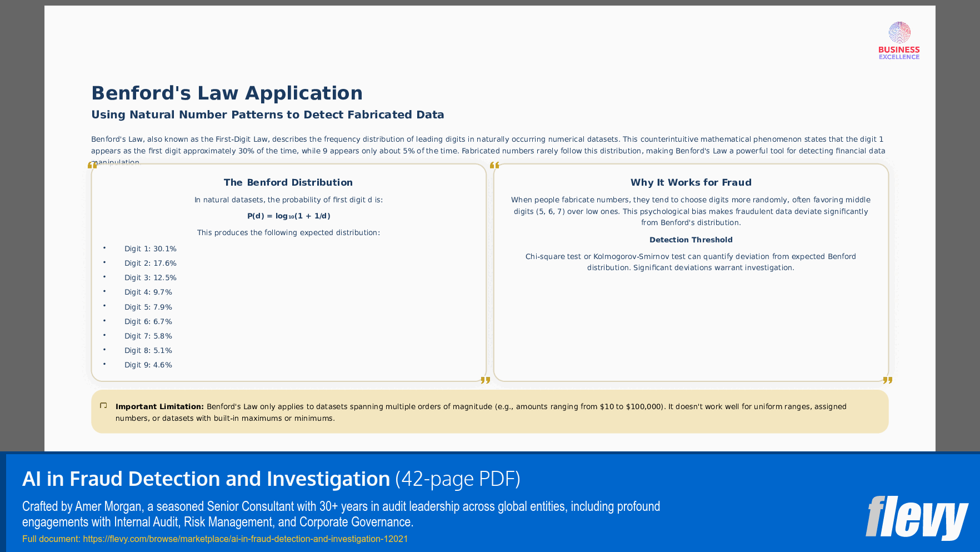Click the "Digit 6: 6.7%" list item

coord(148,321)
